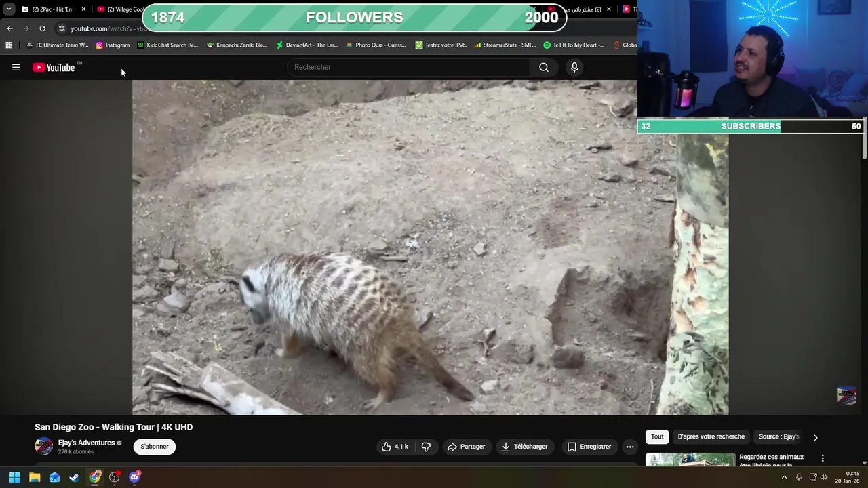Open the Windows Start menu
868x488 pixels.
coord(14,477)
